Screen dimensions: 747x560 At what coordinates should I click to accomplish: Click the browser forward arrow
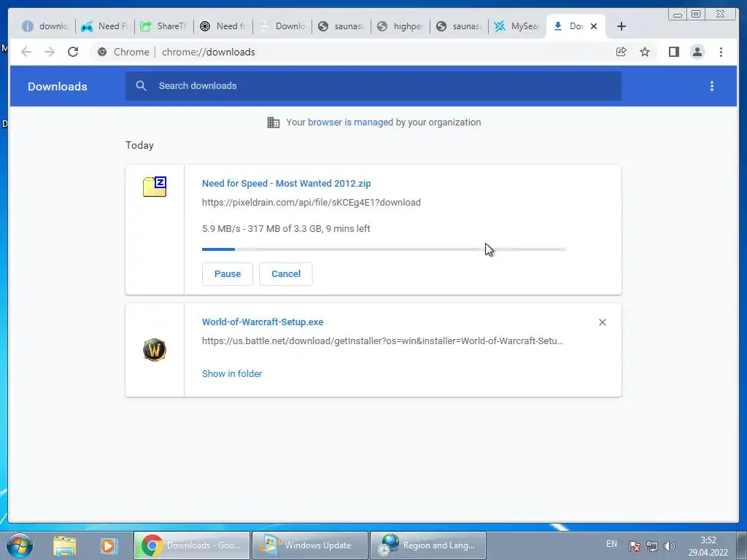pos(50,52)
